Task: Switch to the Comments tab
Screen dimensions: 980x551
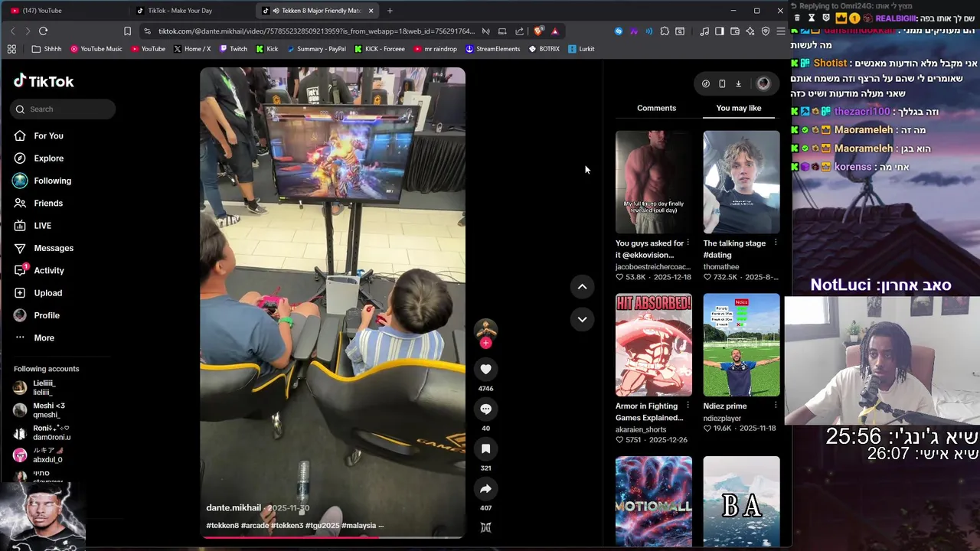Action: tap(656, 108)
